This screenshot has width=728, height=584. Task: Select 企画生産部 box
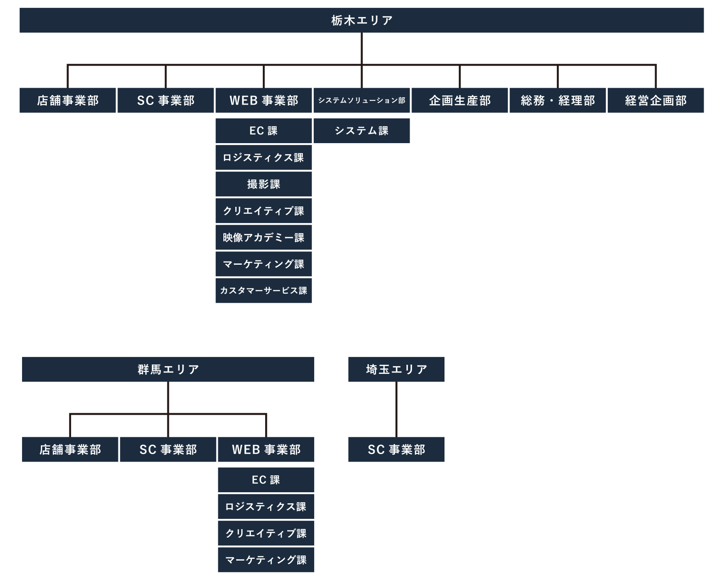[460, 100]
